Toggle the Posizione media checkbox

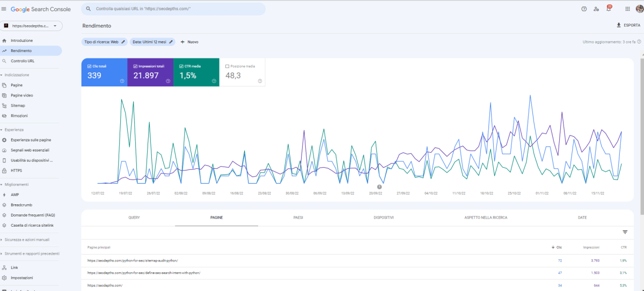[x=228, y=66]
